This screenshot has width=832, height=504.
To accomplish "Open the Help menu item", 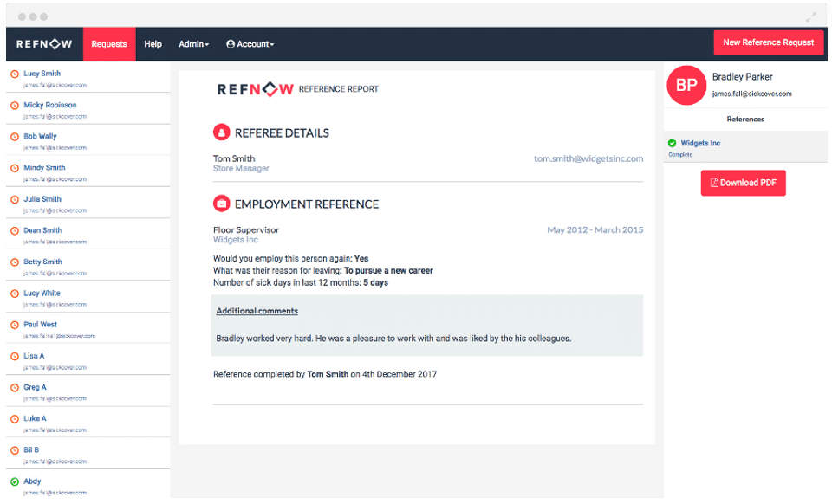I will [153, 44].
